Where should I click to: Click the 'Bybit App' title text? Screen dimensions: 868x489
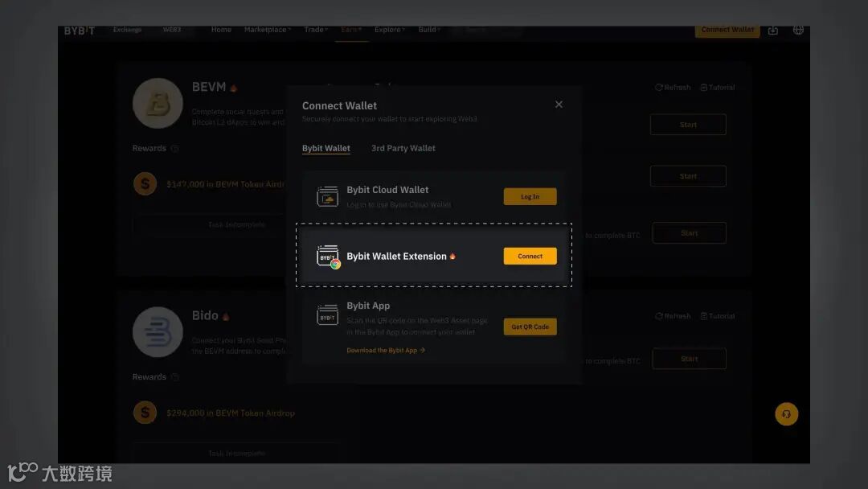pyautogui.click(x=368, y=306)
